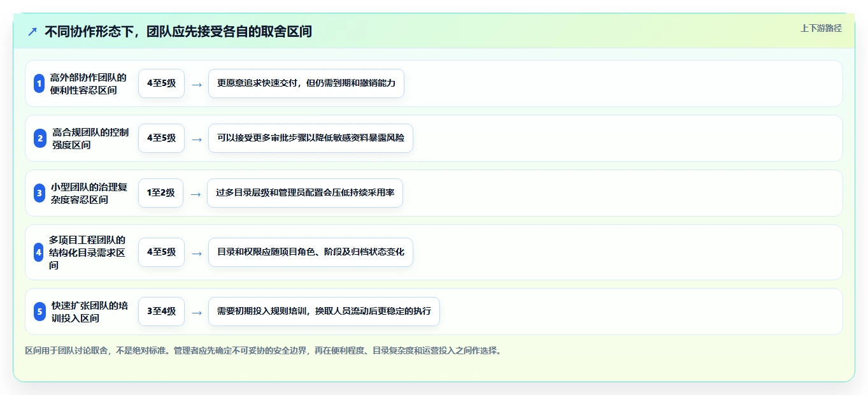
Task: Select the label 高外部协作团队的便利性容忍区间
Action: tap(89, 83)
